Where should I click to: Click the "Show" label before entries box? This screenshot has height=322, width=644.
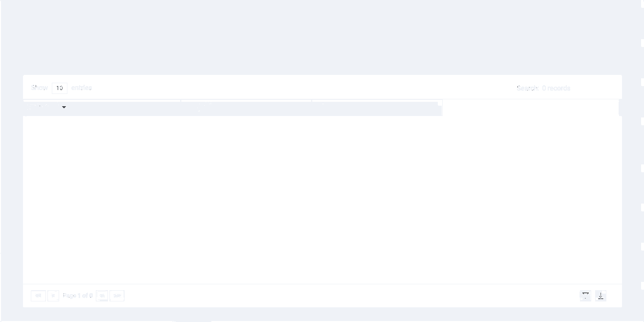coord(40,88)
